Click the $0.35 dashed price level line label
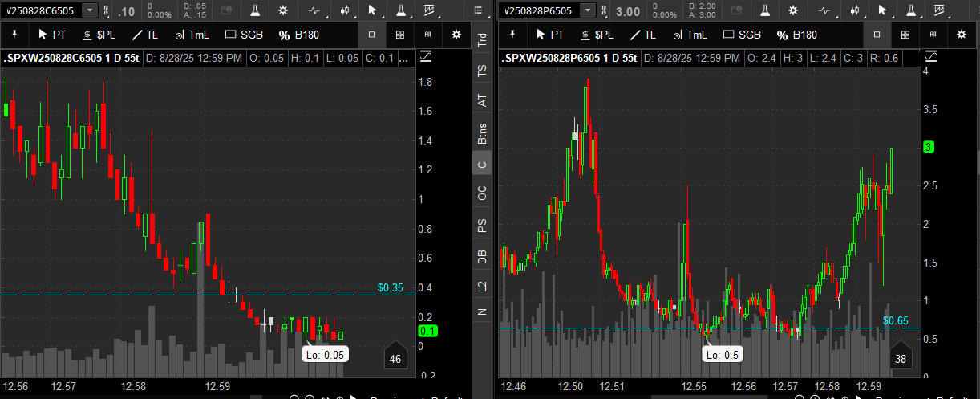This screenshot has width=980, height=399. pyautogui.click(x=389, y=287)
